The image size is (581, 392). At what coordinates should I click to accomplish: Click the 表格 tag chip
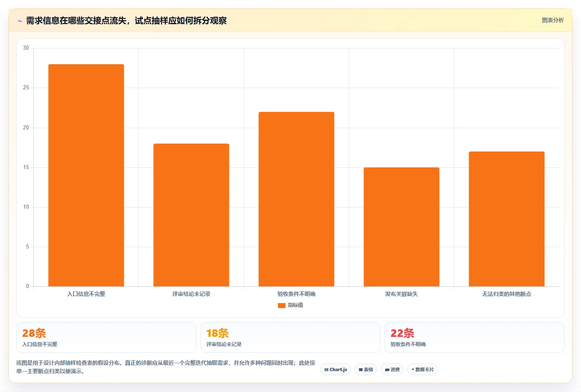(x=366, y=369)
